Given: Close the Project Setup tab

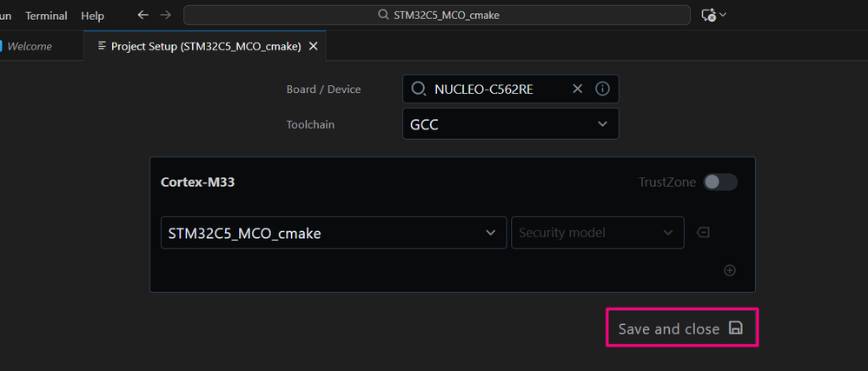Looking at the screenshot, I should pos(314,46).
